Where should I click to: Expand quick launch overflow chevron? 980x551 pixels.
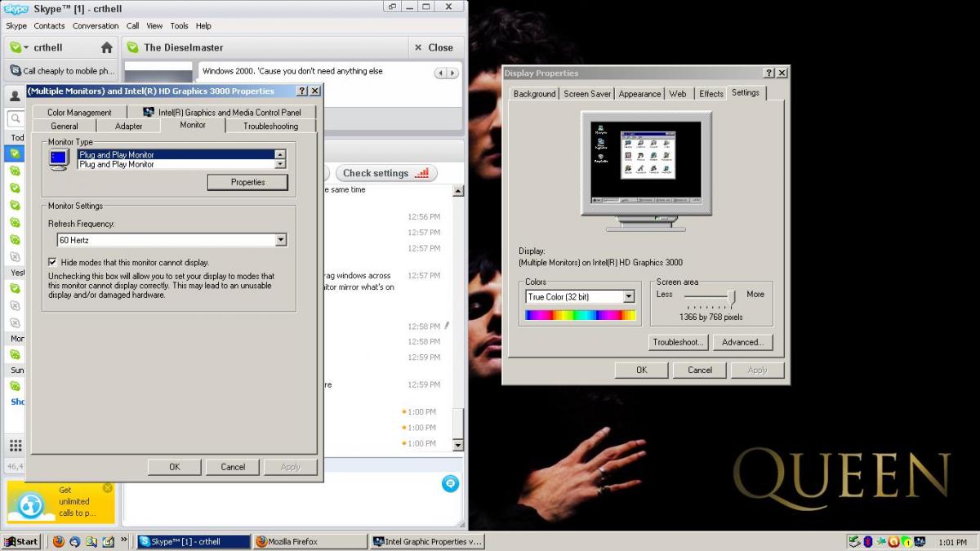(x=125, y=539)
